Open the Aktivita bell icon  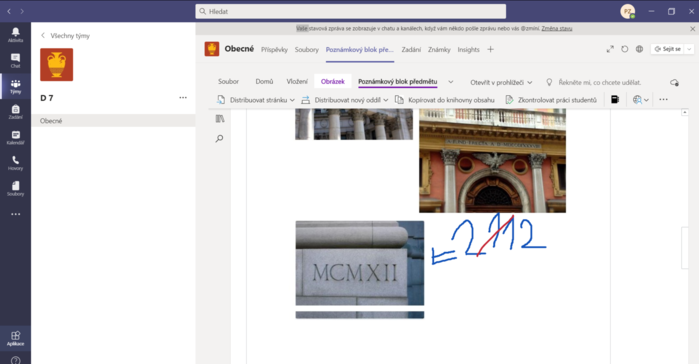[x=15, y=34]
